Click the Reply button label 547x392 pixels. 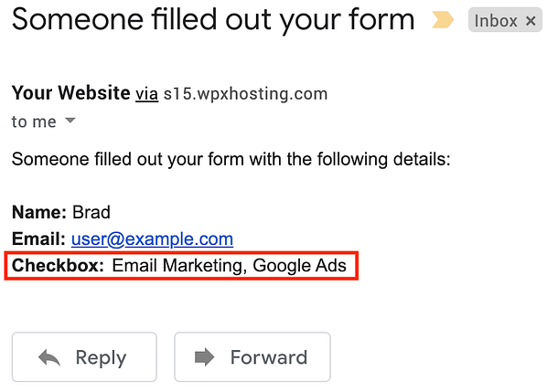pyautogui.click(x=101, y=357)
